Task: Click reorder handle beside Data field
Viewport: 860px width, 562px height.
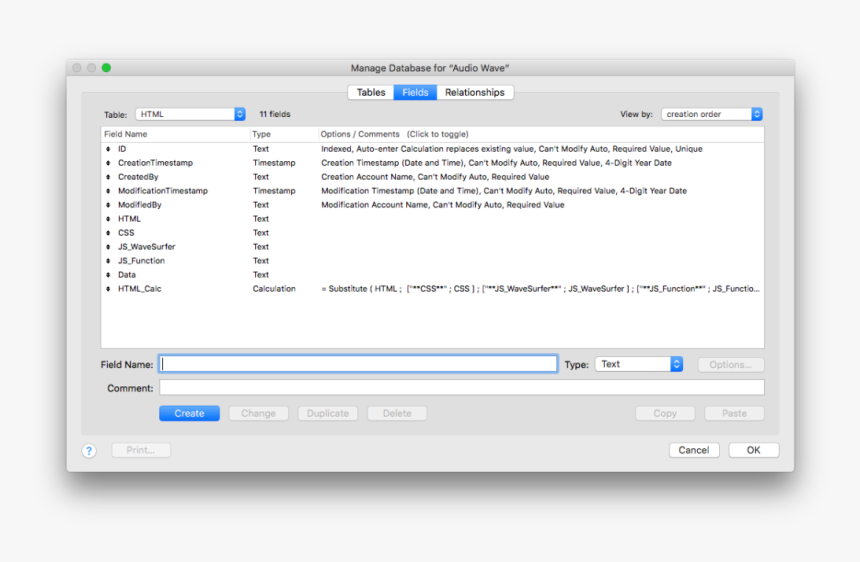Action: click(108, 275)
